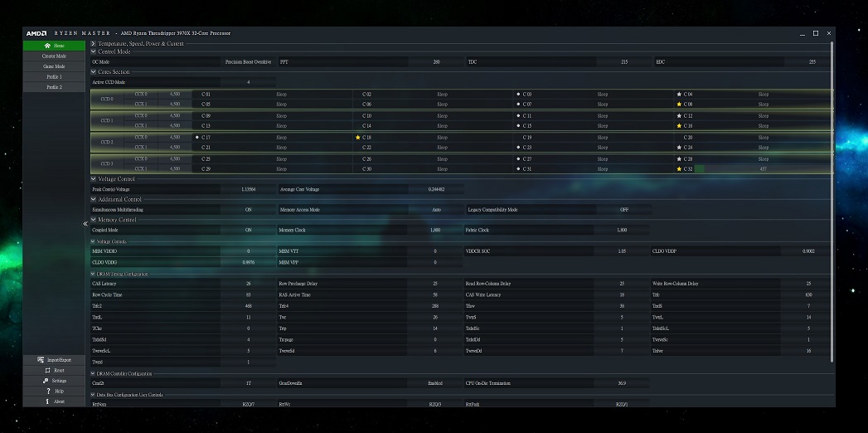868x433 pixels.
Task: Collapse DRAM Controller Configuration section
Action: pyautogui.click(x=93, y=374)
